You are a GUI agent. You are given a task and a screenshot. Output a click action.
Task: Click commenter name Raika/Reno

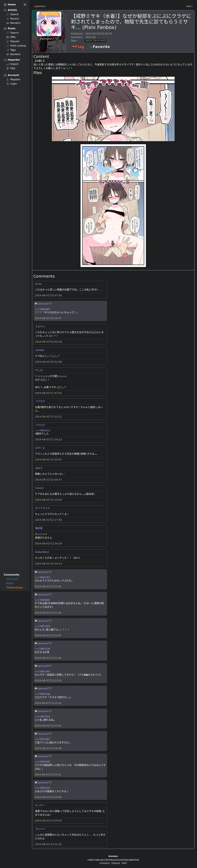[x=42, y=552]
